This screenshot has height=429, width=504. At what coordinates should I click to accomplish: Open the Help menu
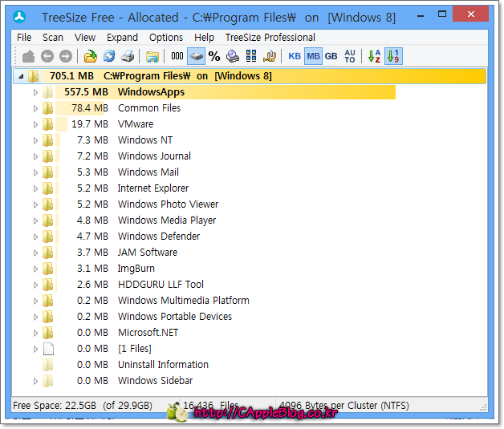point(204,38)
